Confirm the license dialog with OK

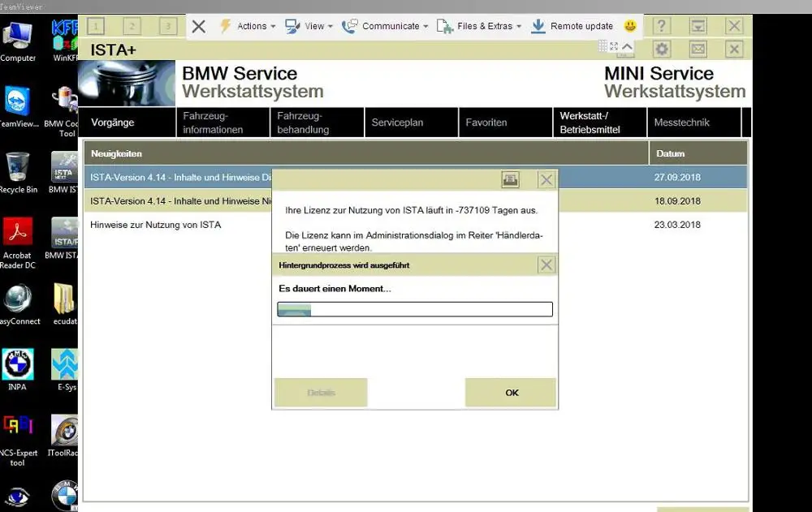[x=511, y=393]
